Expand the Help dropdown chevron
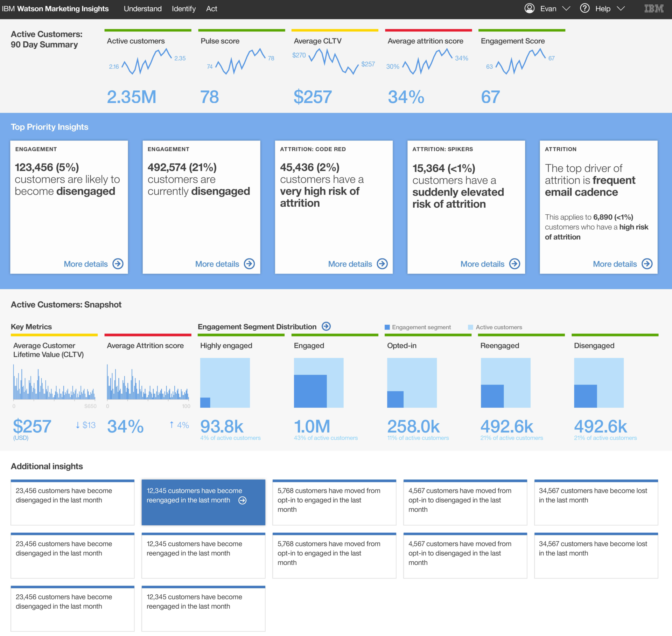The image size is (672, 636). coord(621,9)
